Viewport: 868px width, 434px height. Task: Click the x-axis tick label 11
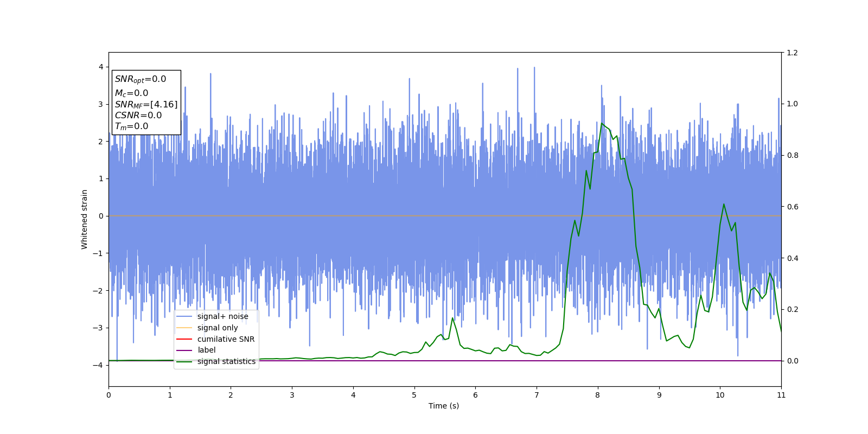[x=781, y=395]
